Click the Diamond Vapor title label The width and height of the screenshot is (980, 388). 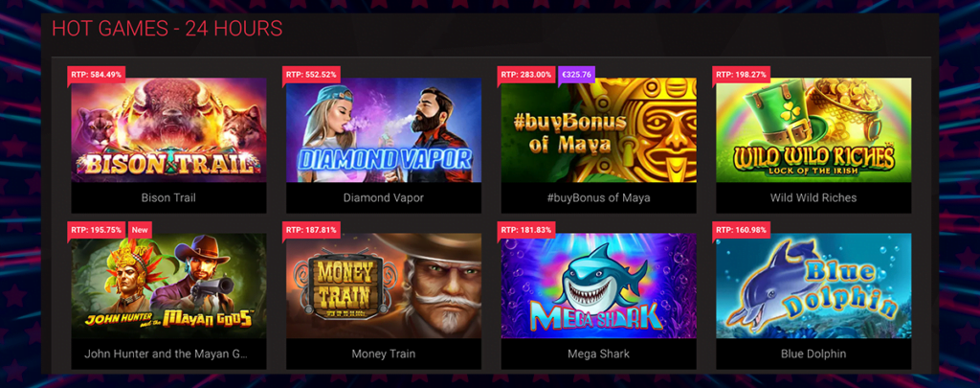[384, 197]
